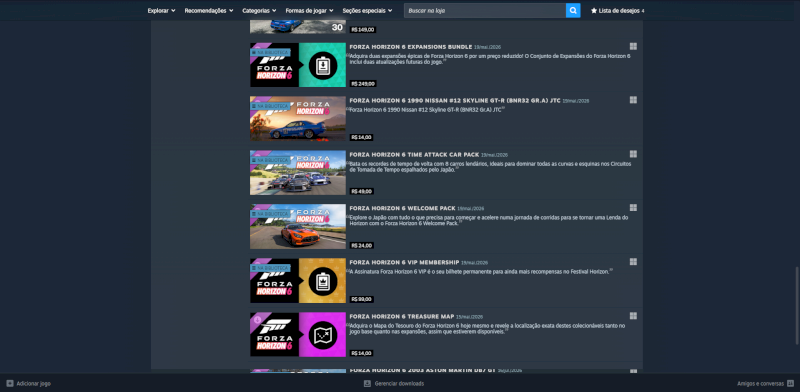Open the Categorias dropdown
The image size is (800, 392).
coord(259,10)
